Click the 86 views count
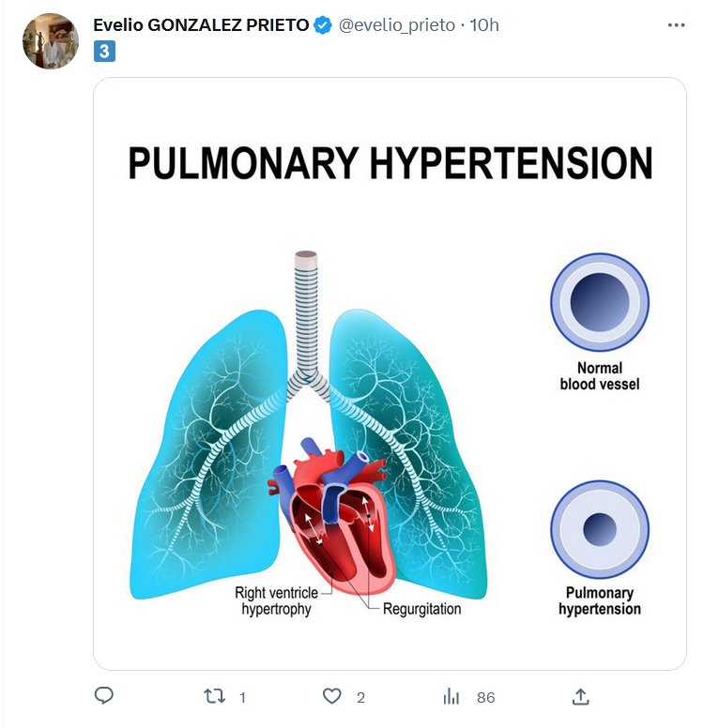704x728 pixels. click(x=485, y=697)
